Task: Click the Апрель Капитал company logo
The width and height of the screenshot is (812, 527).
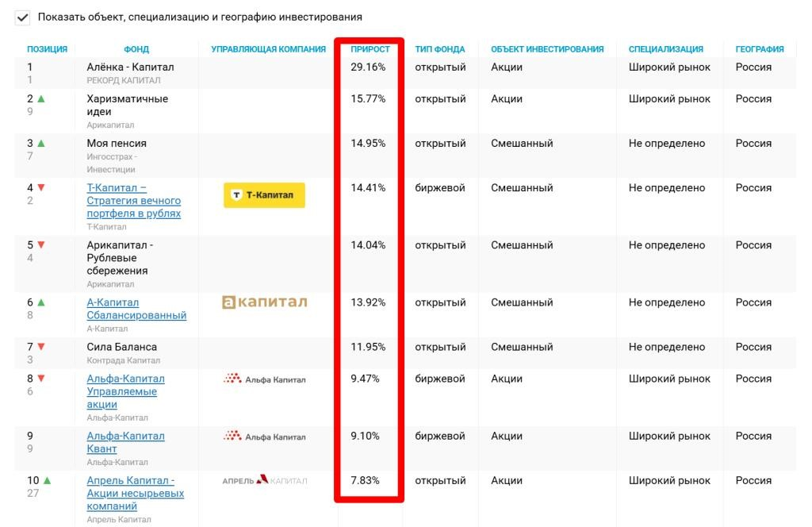Action: coord(264,480)
